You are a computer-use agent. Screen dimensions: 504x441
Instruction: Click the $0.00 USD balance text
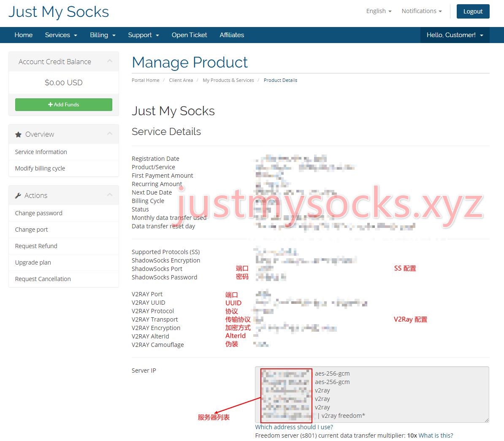pyautogui.click(x=64, y=83)
